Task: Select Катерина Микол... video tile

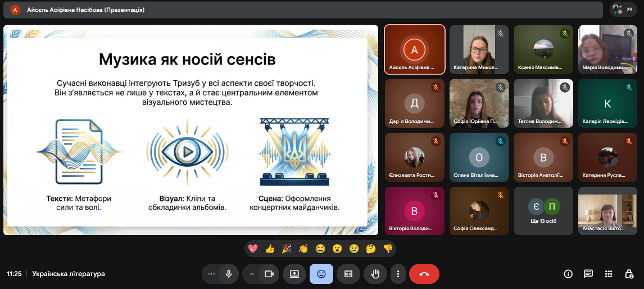Action: 479,49
